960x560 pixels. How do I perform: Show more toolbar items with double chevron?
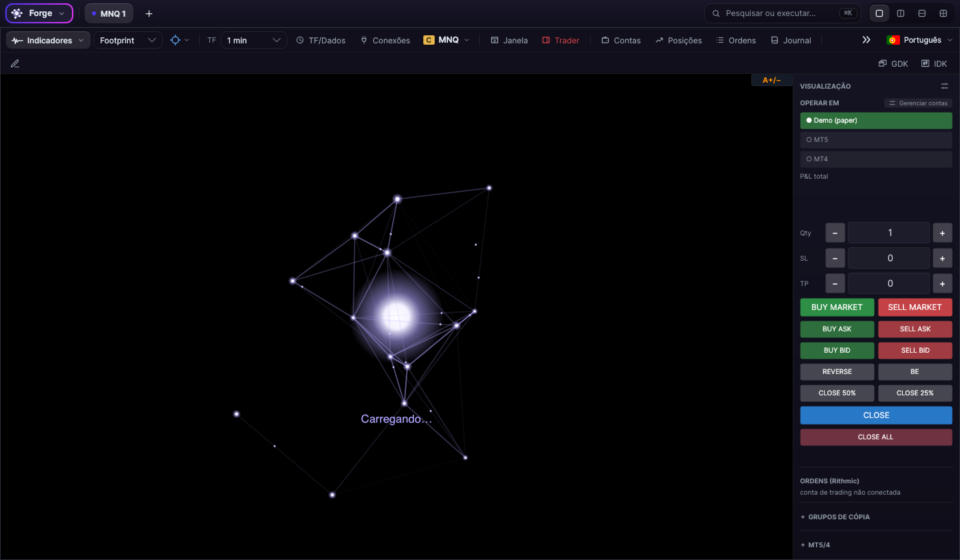point(866,40)
